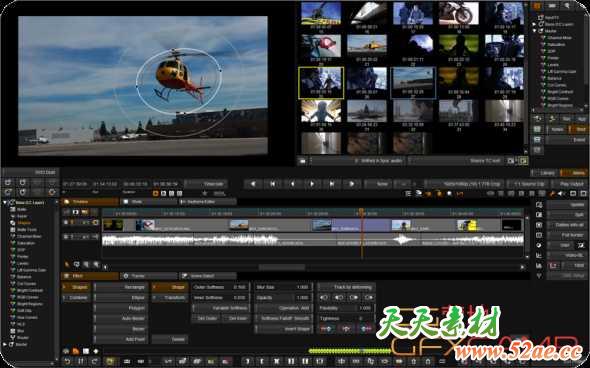Open the Library tab at top right
This screenshot has width=590, height=368.
[544, 173]
